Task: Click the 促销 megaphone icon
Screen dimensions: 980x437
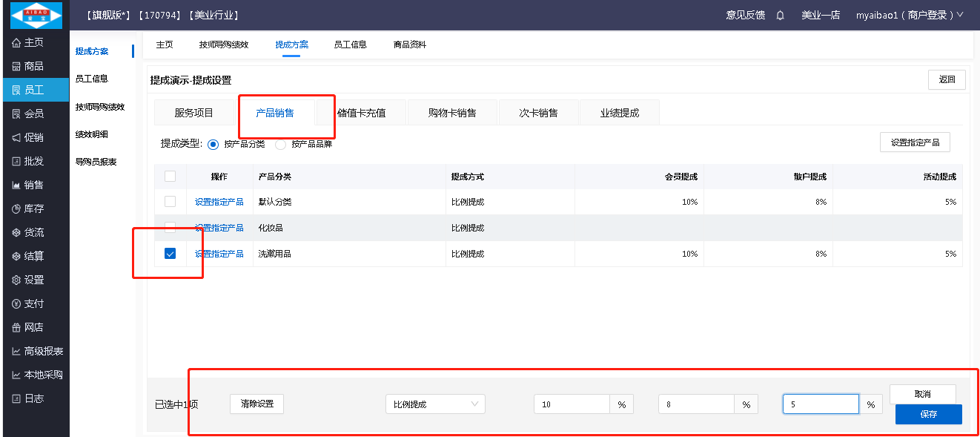Action: click(16, 138)
